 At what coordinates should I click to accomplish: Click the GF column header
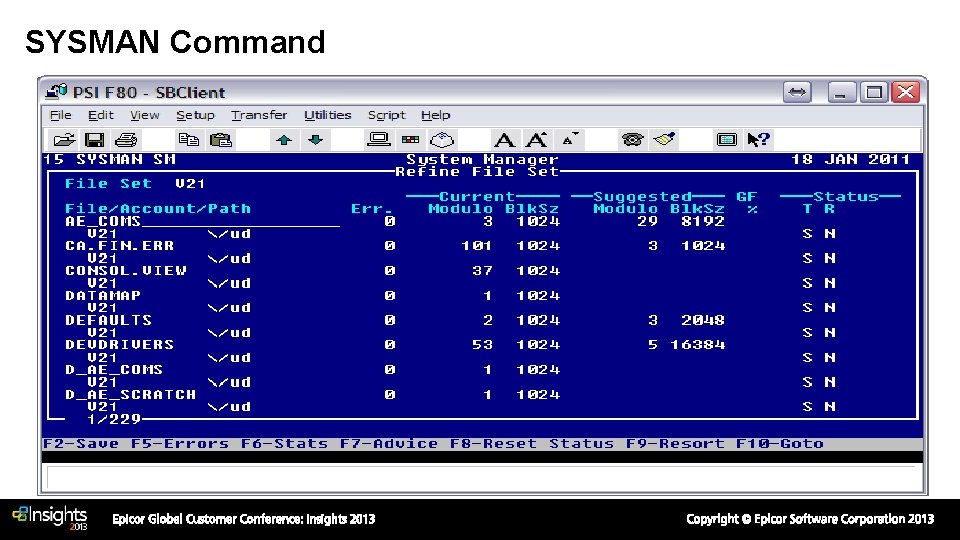(746, 197)
